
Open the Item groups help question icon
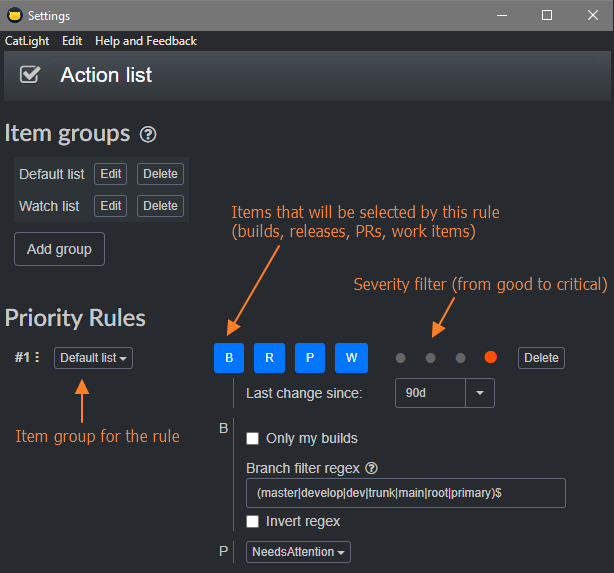148,135
